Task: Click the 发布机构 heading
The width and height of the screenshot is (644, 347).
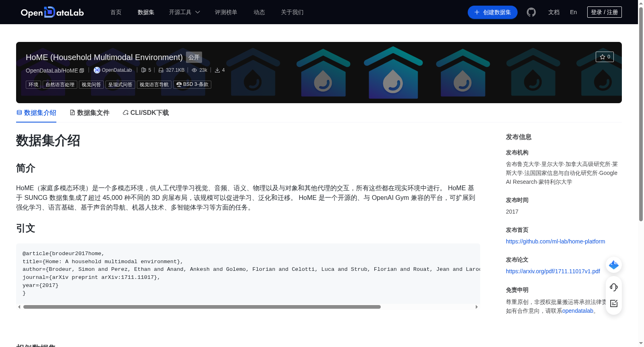Action: coord(517,153)
